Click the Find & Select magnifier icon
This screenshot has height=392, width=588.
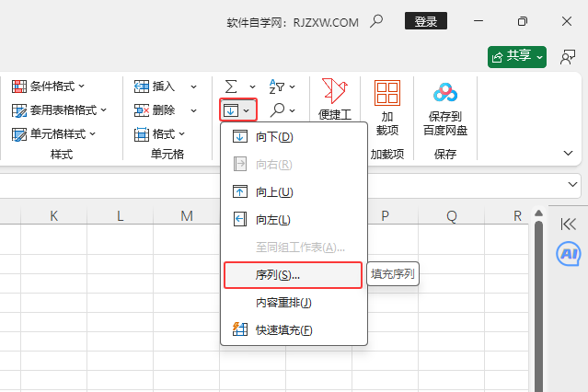point(277,110)
